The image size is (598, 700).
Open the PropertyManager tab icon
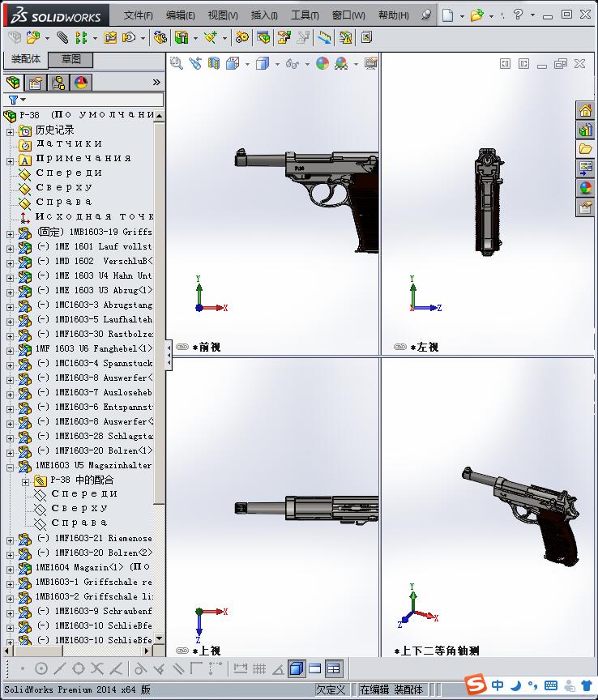pos(36,83)
